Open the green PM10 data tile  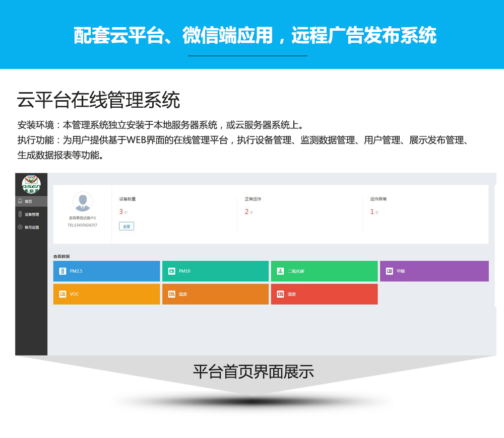pyautogui.click(x=215, y=271)
